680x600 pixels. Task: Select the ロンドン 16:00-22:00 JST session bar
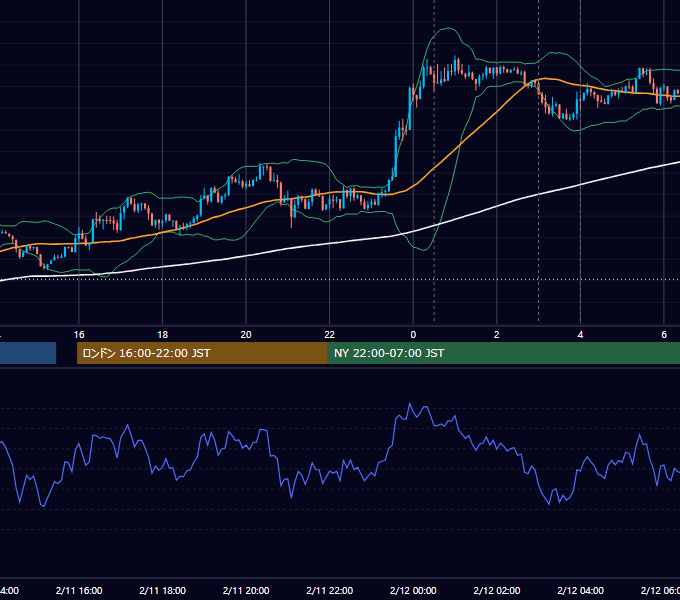tap(202, 353)
